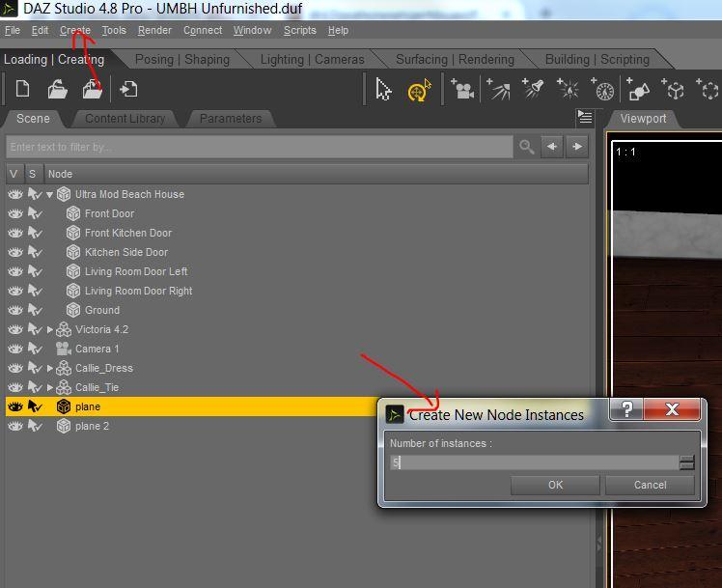
Task: Click the Create New Group icon
Action: 708,89
